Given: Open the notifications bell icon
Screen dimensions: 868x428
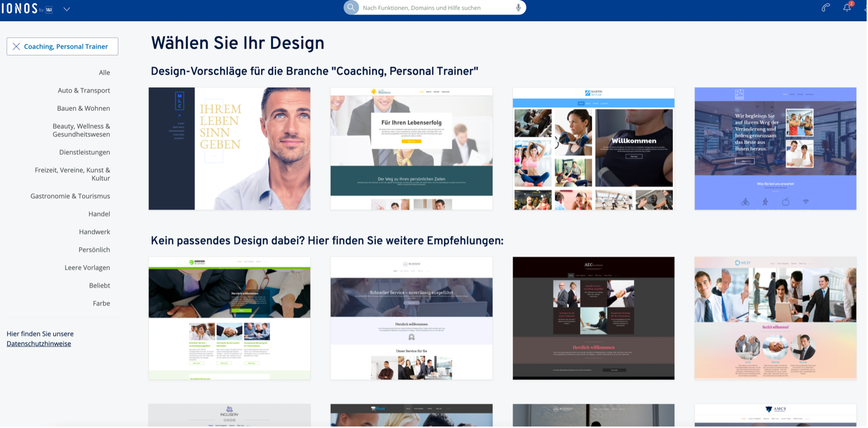Looking at the screenshot, I should [x=847, y=7].
